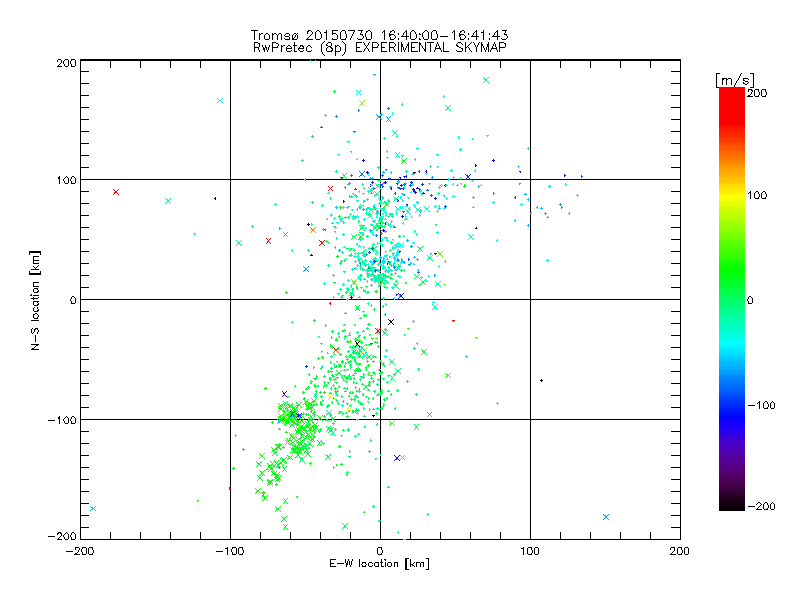Click the green X marker at top right

(x=486, y=80)
